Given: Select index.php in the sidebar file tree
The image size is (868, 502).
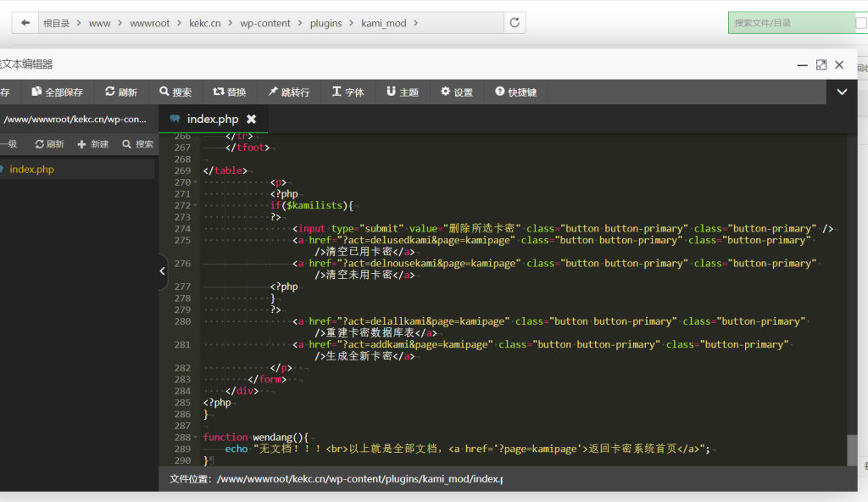Looking at the screenshot, I should (x=31, y=170).
